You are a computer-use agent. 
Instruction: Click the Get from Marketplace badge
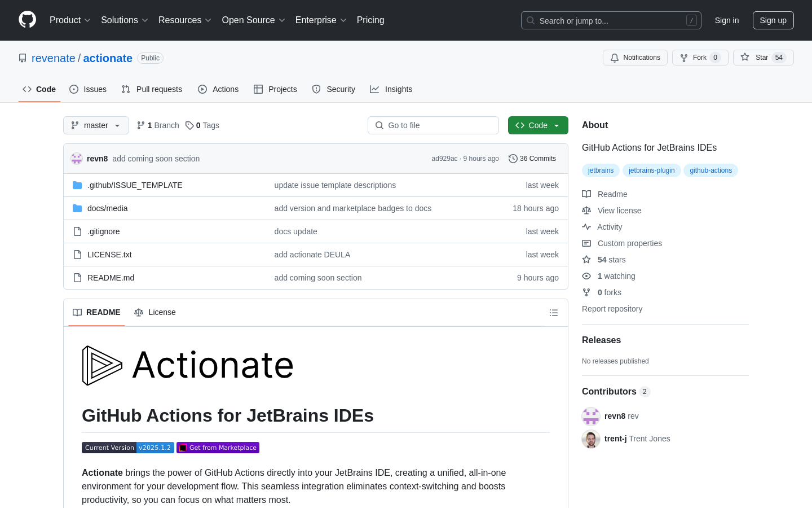click(218, 448)
